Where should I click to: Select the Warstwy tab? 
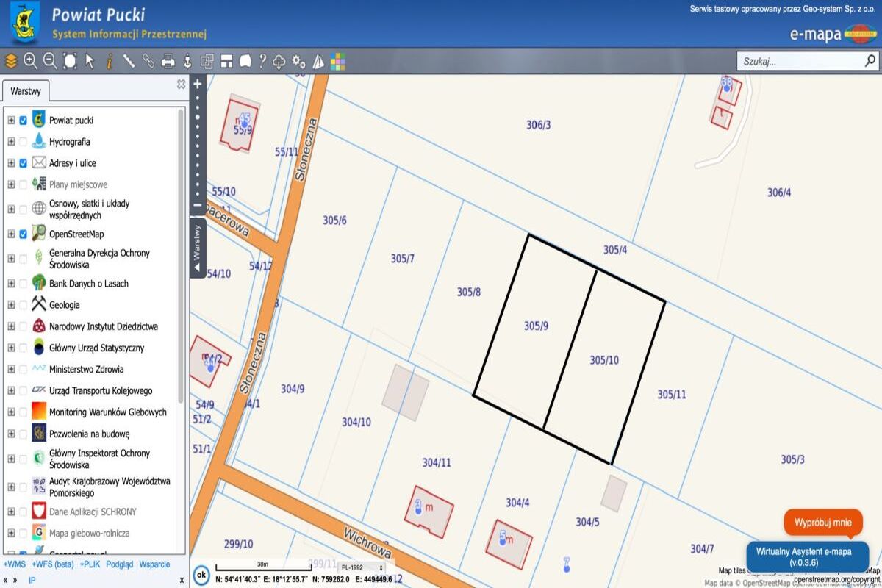coord(26,92)
